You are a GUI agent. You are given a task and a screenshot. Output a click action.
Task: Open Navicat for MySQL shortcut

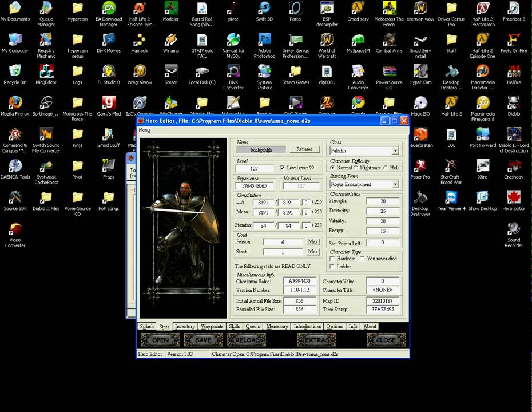tap(233, 45)
